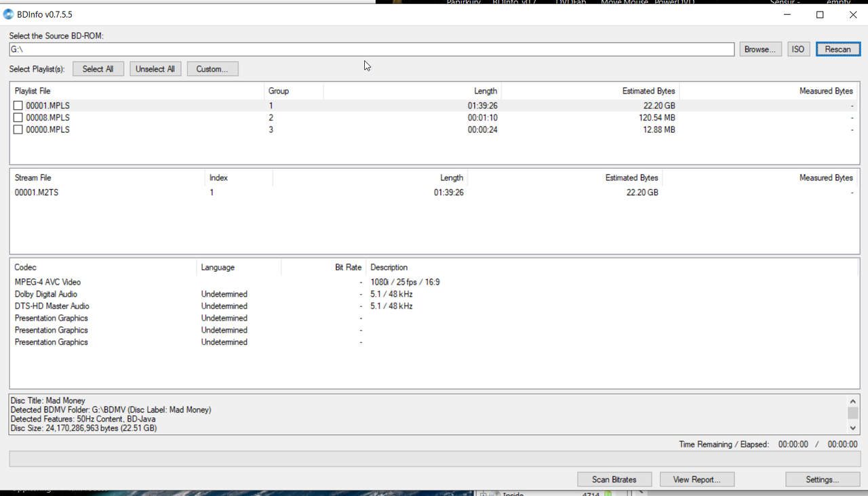Click the Bit Rate column header
Screen dimensions: 868x496
click(x=323, y=268)
